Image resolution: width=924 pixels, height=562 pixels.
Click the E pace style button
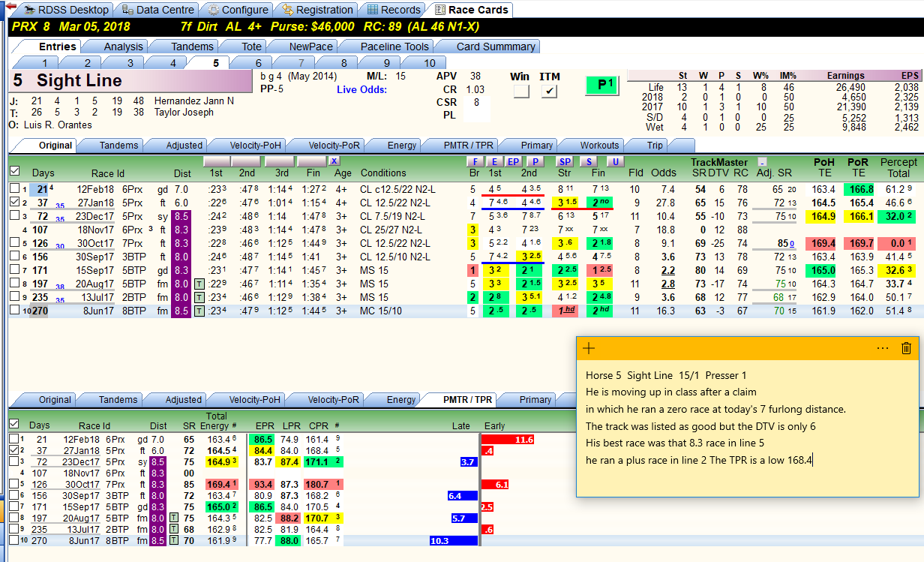tap(493, 161)
